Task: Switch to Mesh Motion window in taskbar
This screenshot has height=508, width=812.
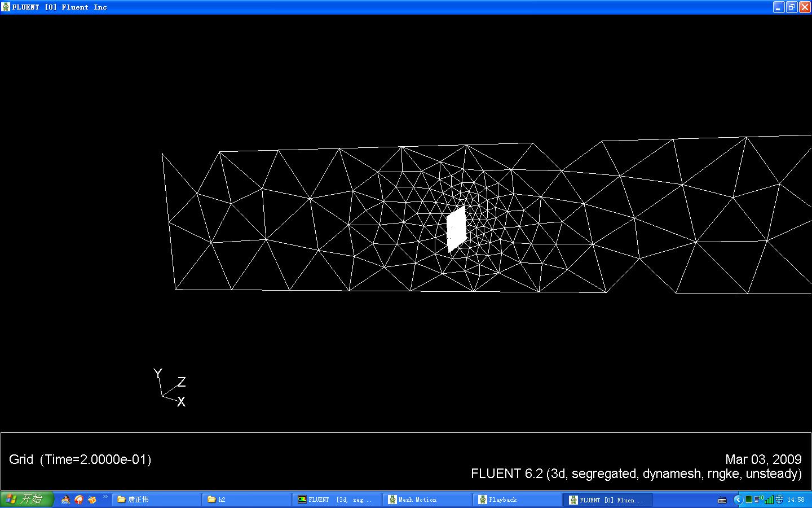Action: point(427,500)
